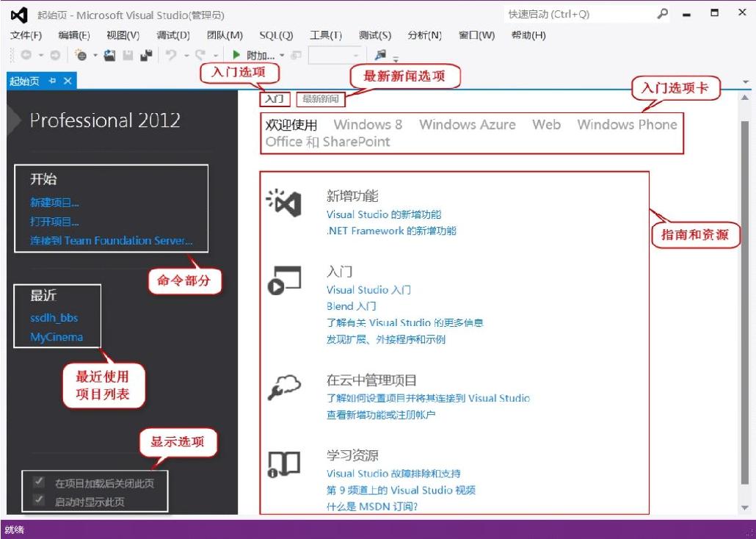
Task: Click the cloud wrench icon beside 在云中管理项目
Action: click(284, 388)
